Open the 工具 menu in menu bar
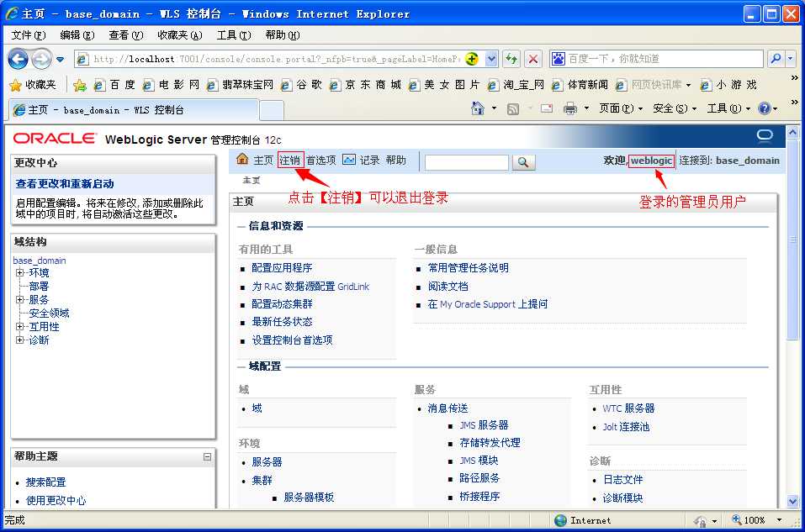The image size is (805, 532). [x=234, y=35]
